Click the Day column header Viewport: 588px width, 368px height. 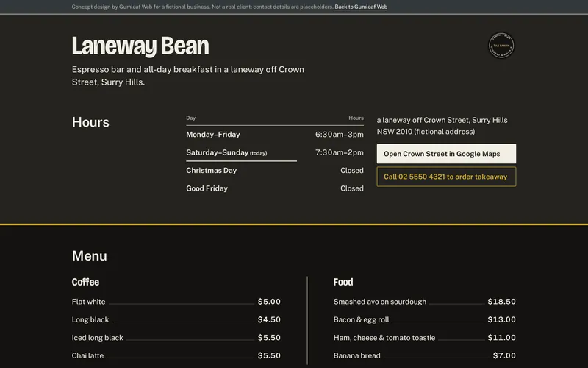pos(191,118)
